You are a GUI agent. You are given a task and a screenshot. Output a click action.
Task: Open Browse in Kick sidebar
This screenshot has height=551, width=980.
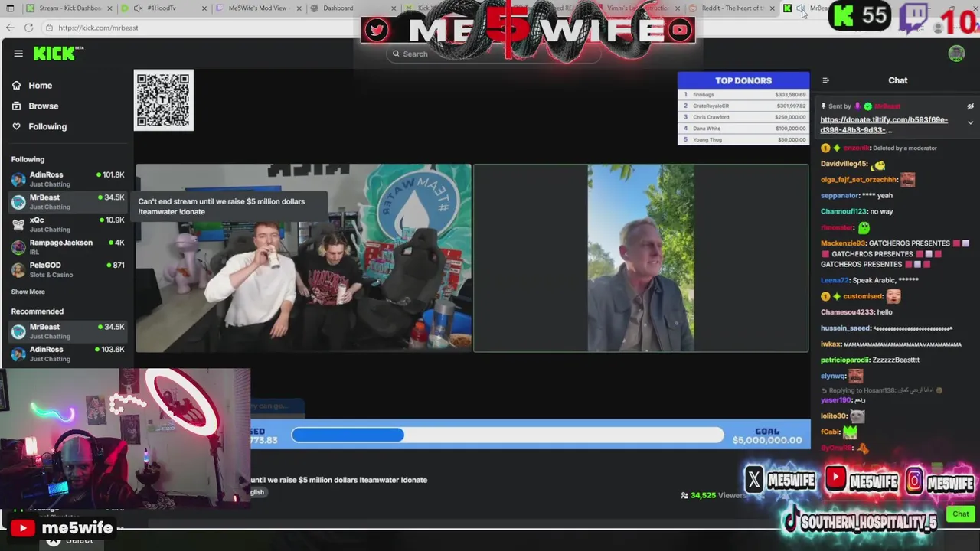point(43,106)
